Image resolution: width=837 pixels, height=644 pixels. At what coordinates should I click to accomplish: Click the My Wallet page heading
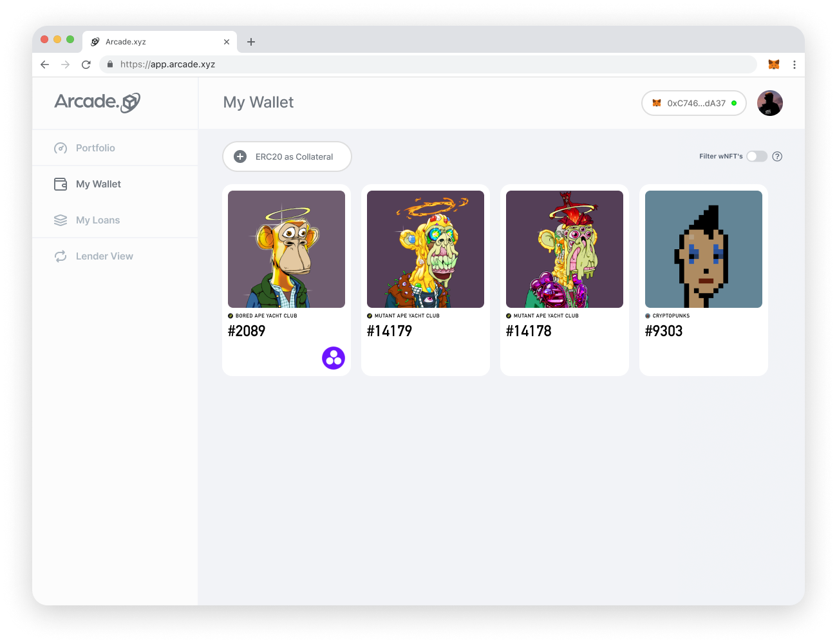258,102
